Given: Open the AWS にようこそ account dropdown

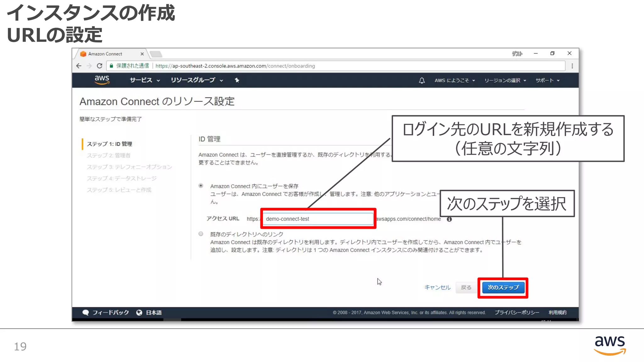Looking at the screenshot, I should (x=455, y=80).
